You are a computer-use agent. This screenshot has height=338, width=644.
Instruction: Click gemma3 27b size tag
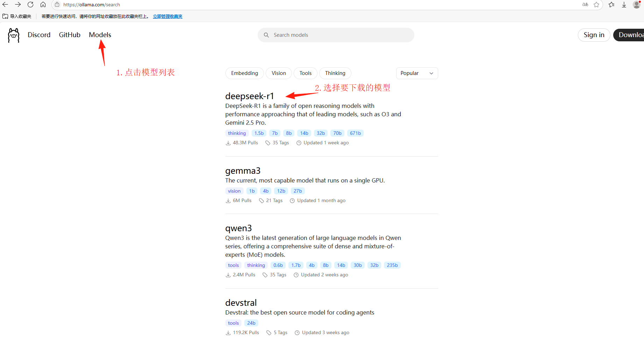click(298, 191)
